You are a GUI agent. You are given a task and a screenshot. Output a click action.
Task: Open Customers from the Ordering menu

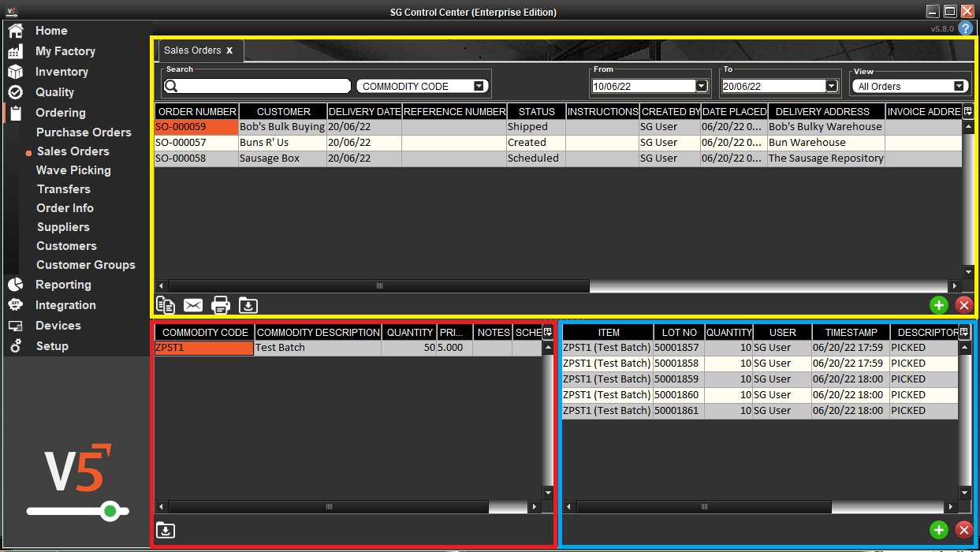pos(66,245)
